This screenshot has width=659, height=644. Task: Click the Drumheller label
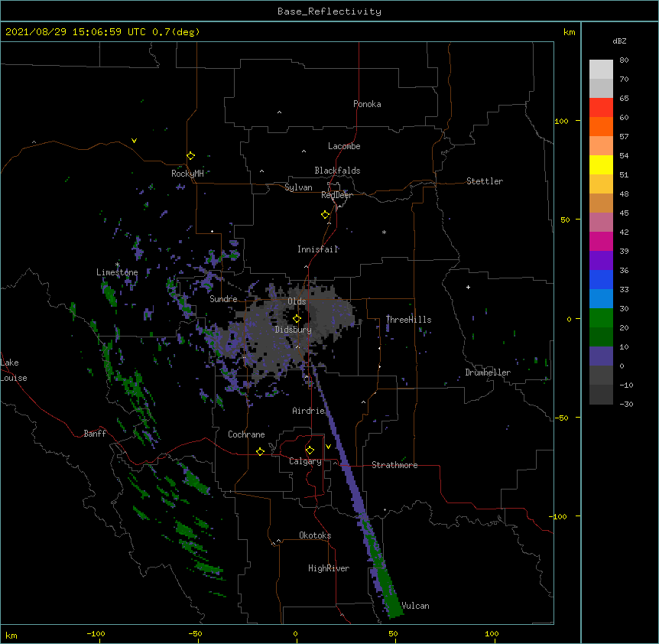(x=488, y=372)
